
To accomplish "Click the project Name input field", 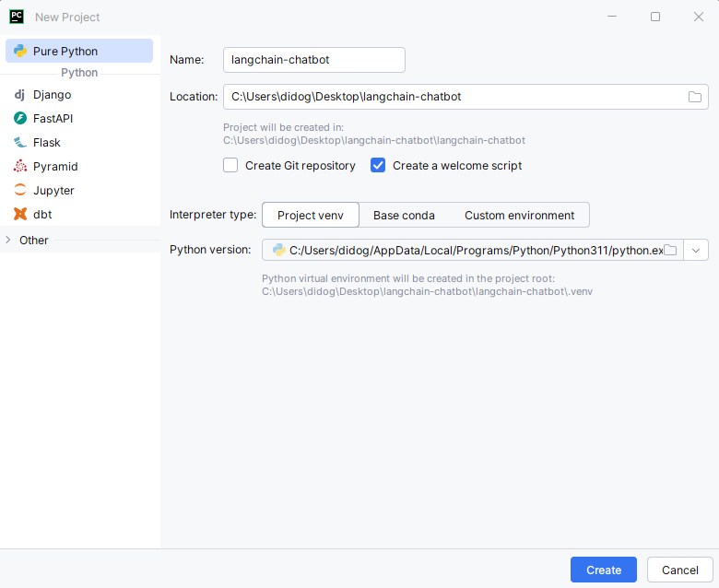I will (314, 60).
